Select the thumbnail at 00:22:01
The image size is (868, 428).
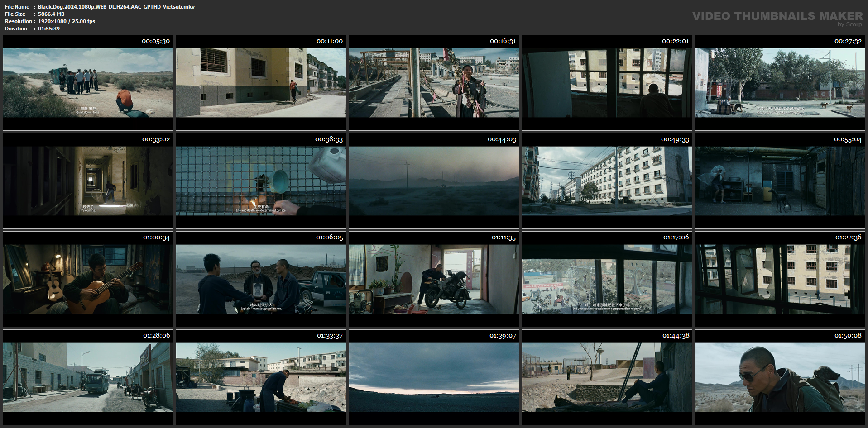607,83
